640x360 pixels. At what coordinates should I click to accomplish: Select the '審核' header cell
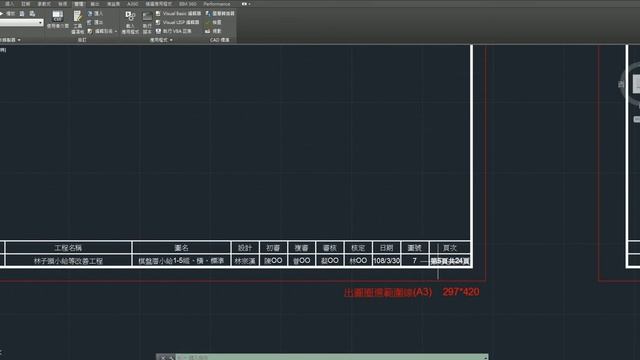point(329,248)
